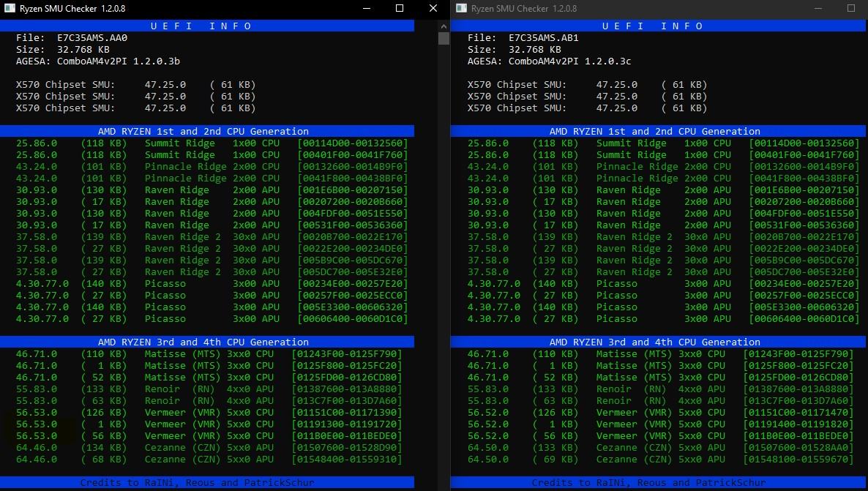This screenshot has width=868, height=491.
Task: Maximize the left Ryzen SMU Checker window
Action: pos(400,8)
